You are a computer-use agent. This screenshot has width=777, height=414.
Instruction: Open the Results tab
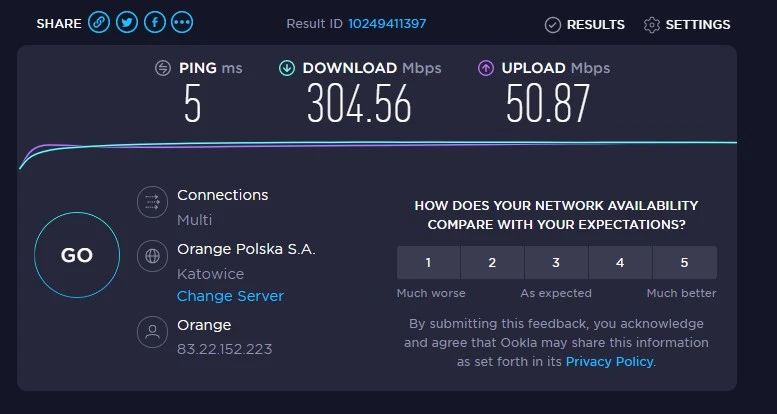coord(585,24)
